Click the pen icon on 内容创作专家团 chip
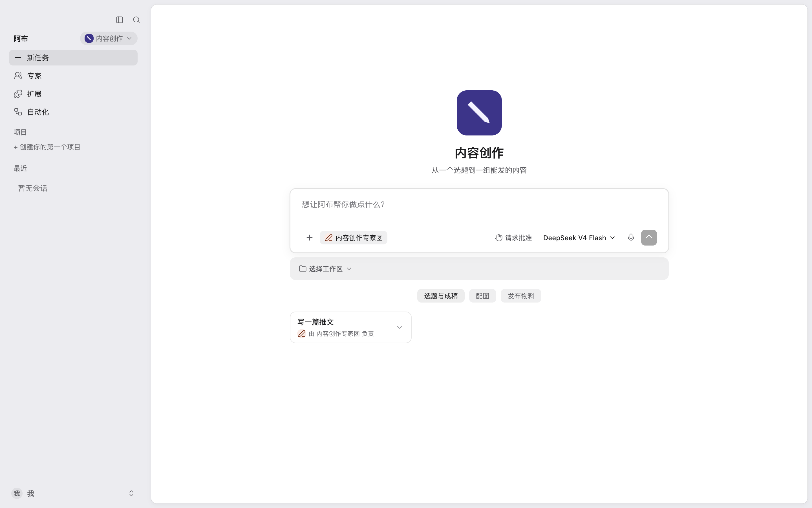This screenshot has width=812, height=508. coord(328,238)
